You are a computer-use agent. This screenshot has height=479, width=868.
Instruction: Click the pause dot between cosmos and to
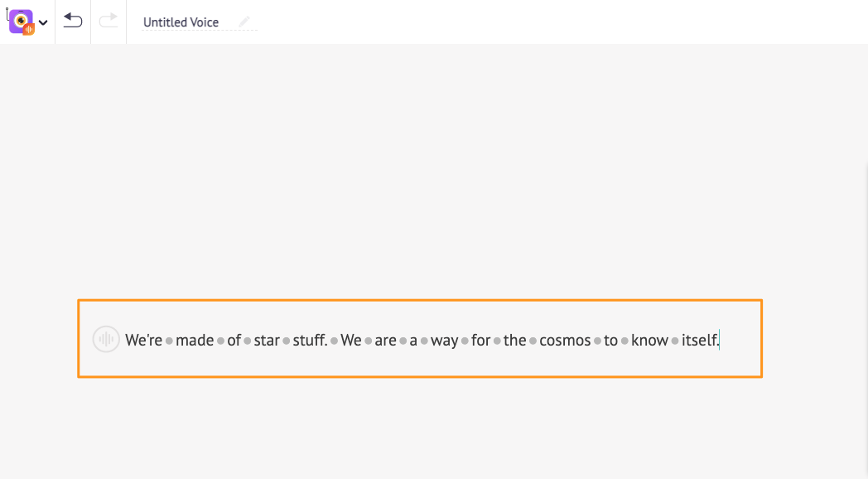coord(597,341)
